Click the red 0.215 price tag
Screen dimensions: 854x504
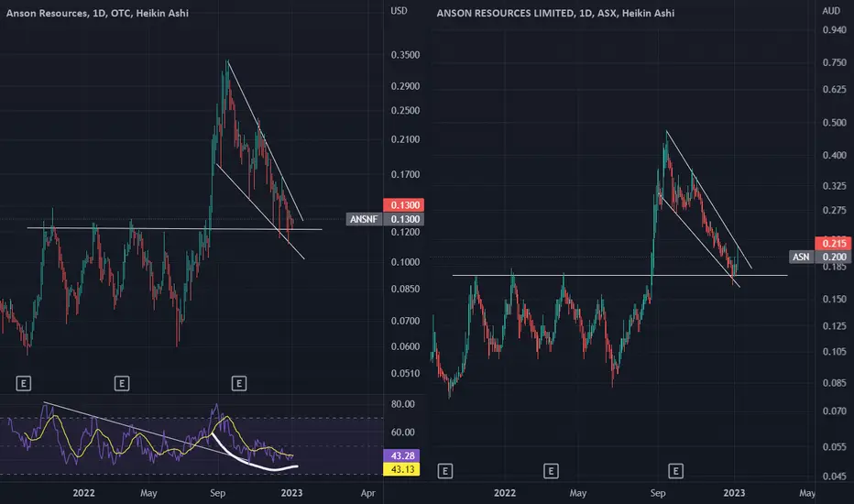pyautogui.click(x=835, y=243)
